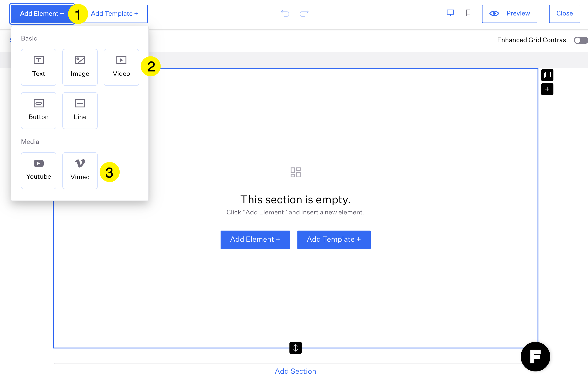Click the section duplicate icon
Screen dimensions: 588x376
click(x=547, y=75)
